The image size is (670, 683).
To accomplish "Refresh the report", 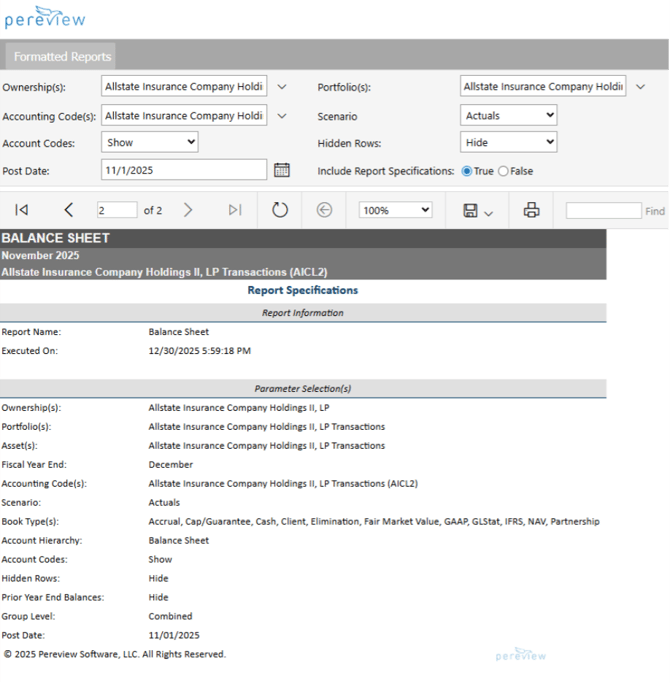I will pos(280,210).
